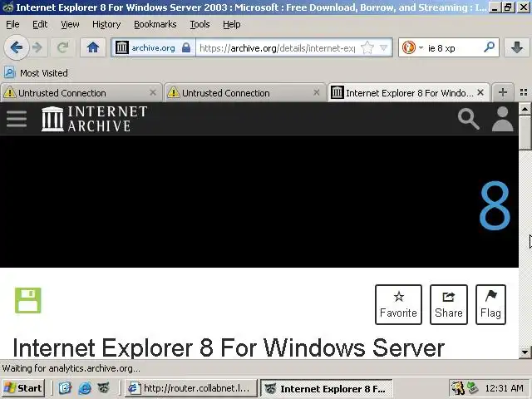Open the Downloads arrow button
This screenshot has height=399, width=532.
[517, 47]
